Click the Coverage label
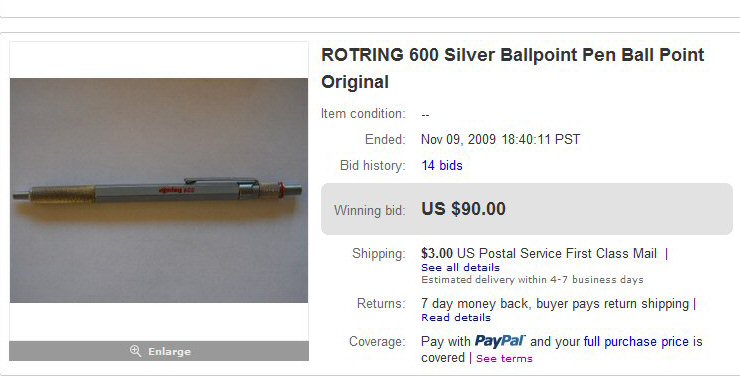The width and height of the screenshot is (740, 379). [x=377, y=341]
